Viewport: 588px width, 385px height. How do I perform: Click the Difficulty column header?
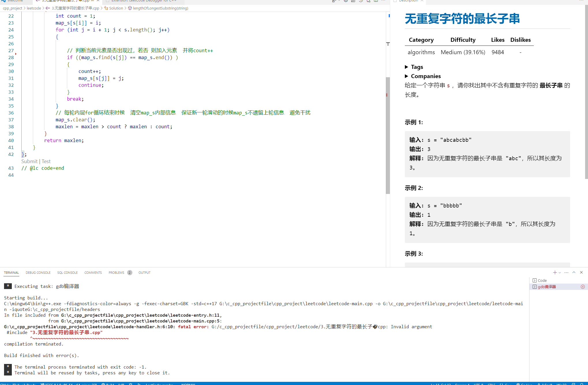point(463,40)
